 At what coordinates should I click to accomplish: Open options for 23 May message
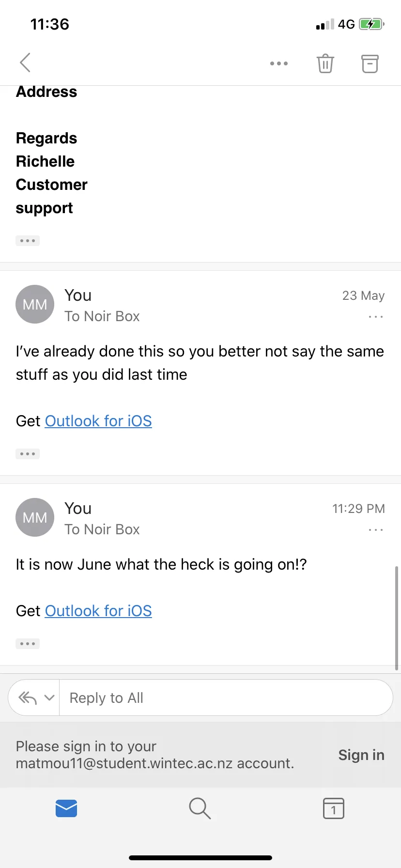click(376, 317)
